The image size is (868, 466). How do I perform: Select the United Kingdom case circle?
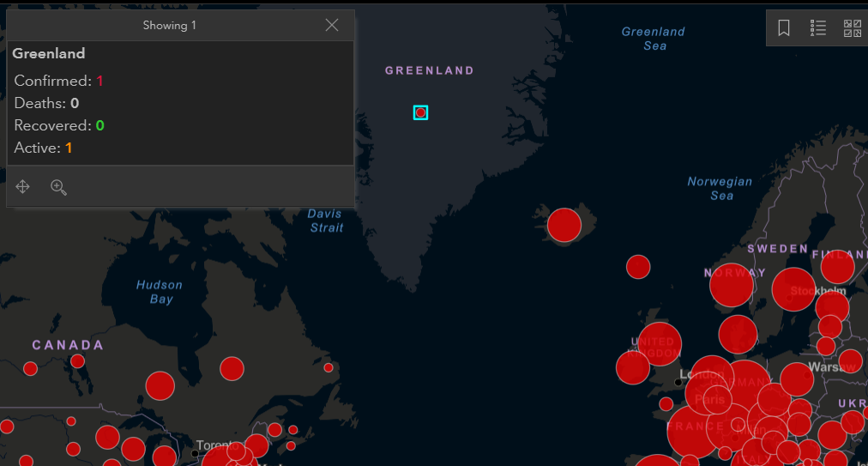[x=659, y=345]
